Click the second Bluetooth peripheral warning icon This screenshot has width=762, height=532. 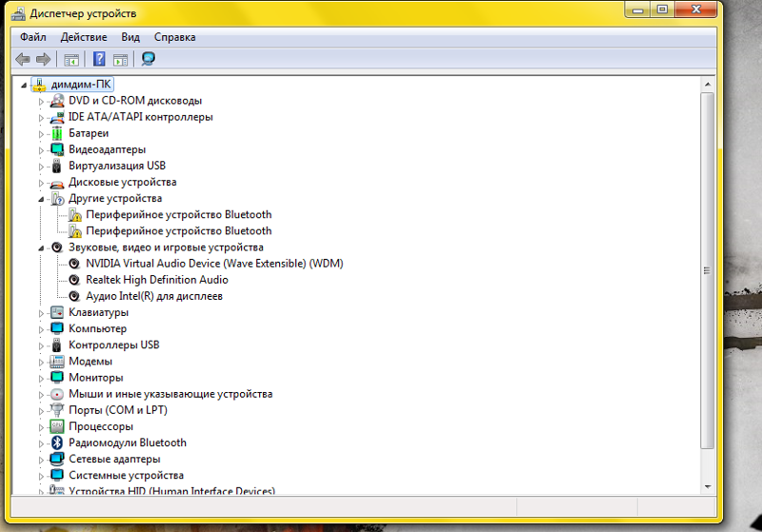[x=75, y=231]
